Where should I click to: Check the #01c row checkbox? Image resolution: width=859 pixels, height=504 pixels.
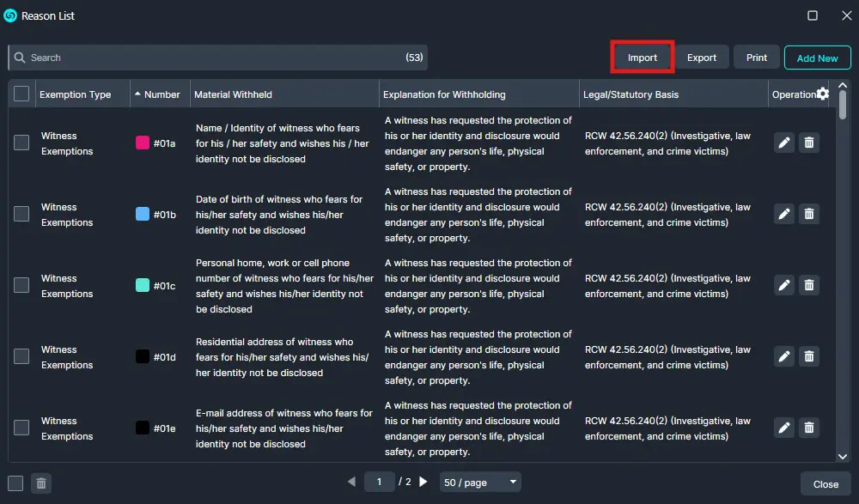coord(21,285)
